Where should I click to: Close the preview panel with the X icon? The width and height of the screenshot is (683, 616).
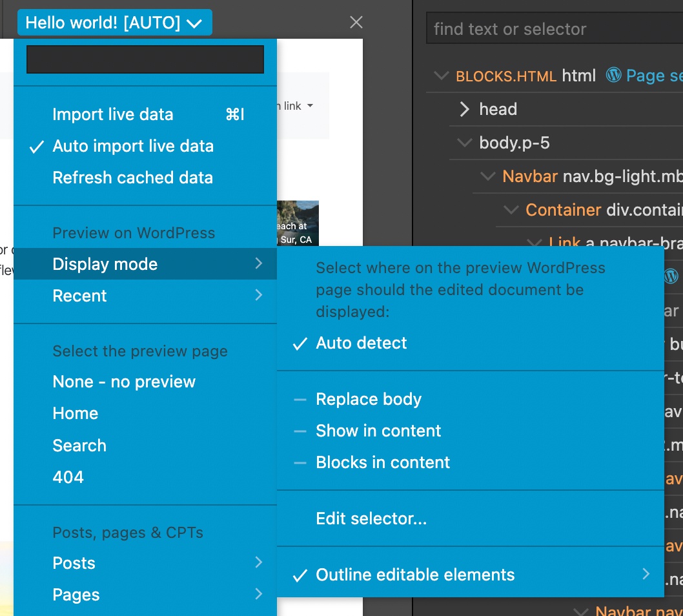coord(356,22)
